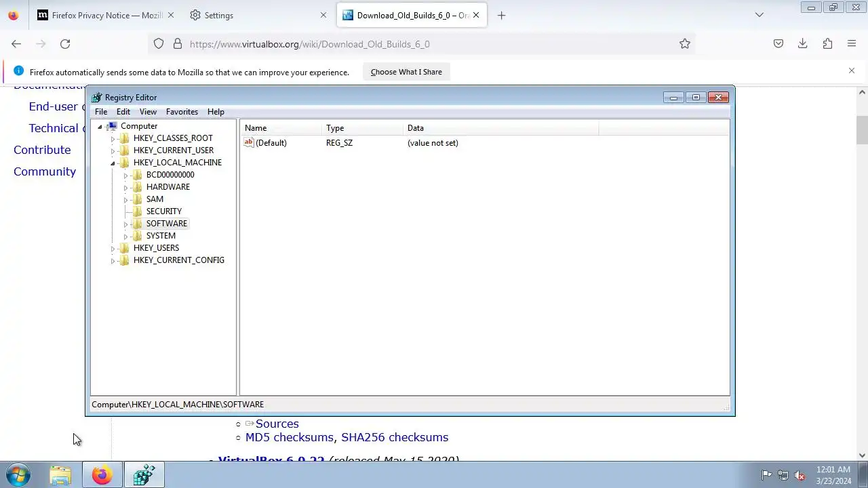The width and height of the screenshot is (868, 488).
Task: Expand the HARDWARE node arrow
Action: (125, 188)
